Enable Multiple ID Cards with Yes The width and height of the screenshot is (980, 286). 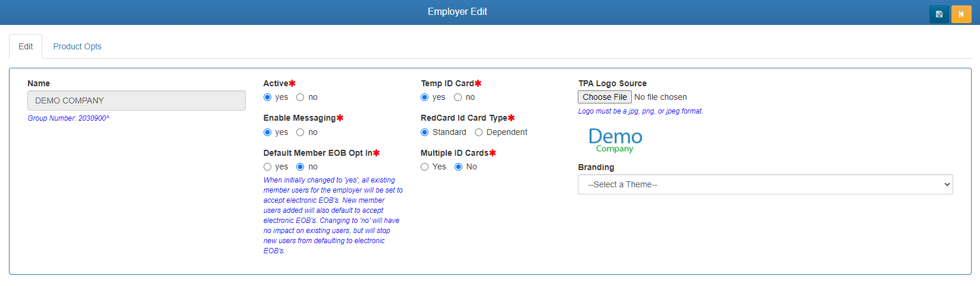pos(425,167)
